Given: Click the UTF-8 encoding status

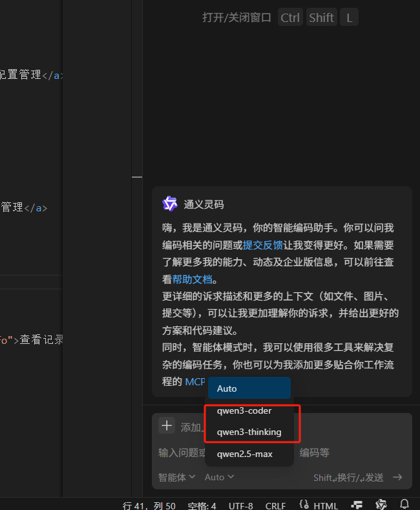Looking at the screenshot, I should [240, 505].
